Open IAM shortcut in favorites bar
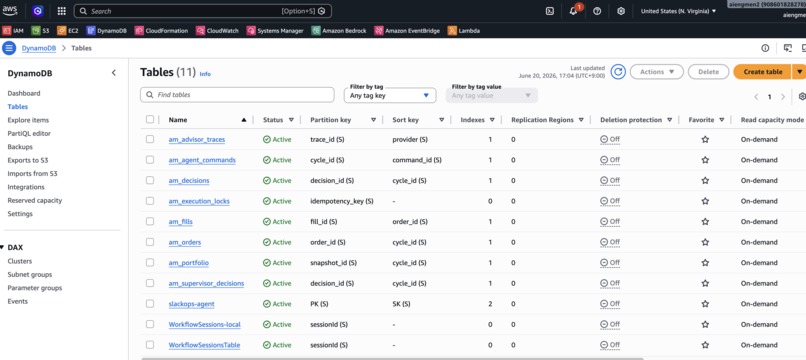The height and width of the screenshot is (360, 806). pos(13,31)
